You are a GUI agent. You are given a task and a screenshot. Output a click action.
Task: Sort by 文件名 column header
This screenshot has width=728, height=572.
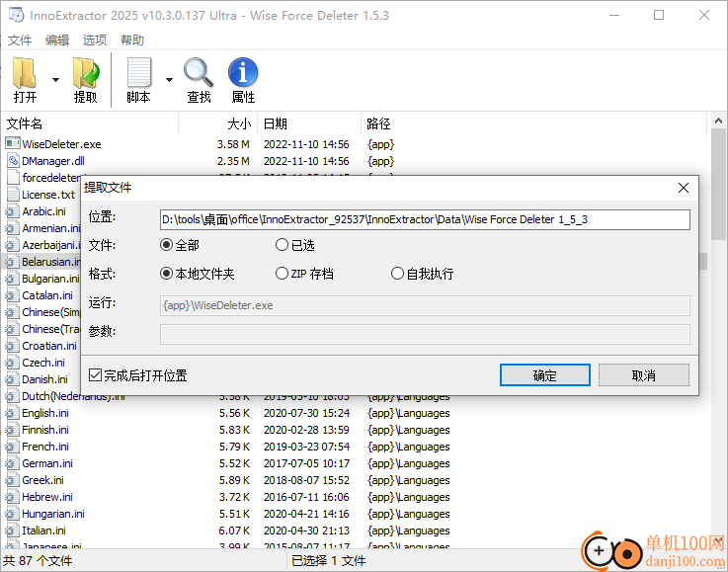click(90, 123)
